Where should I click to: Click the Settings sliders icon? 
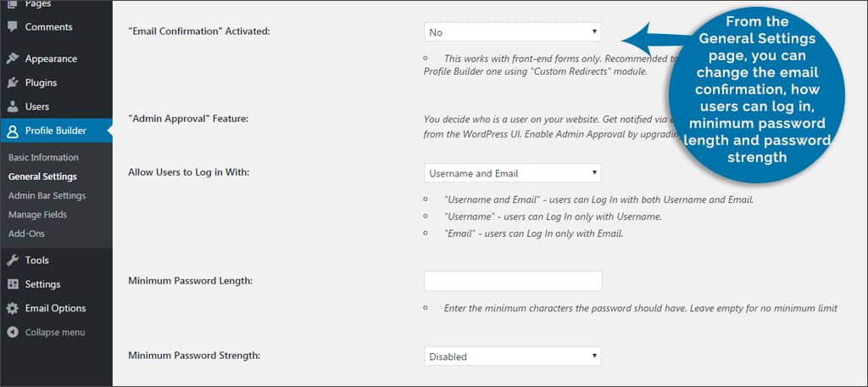point(13,284)
